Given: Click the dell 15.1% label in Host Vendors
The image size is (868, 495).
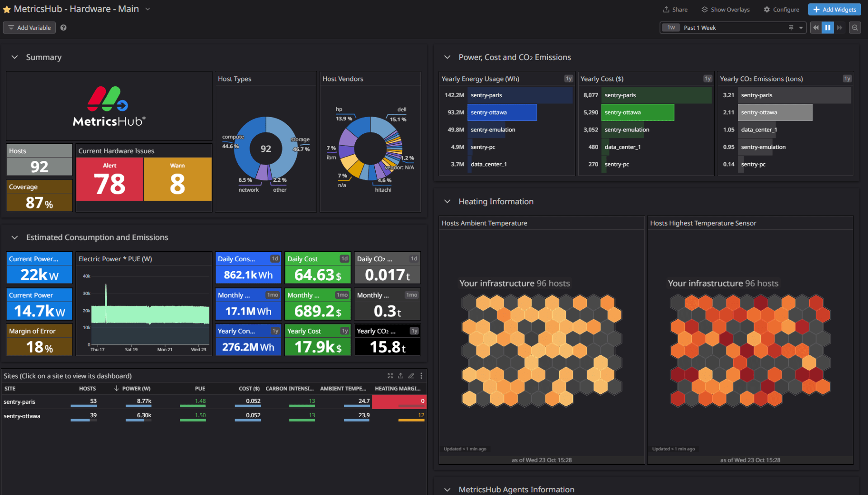Looking at the screenshot, I should 399,114.
